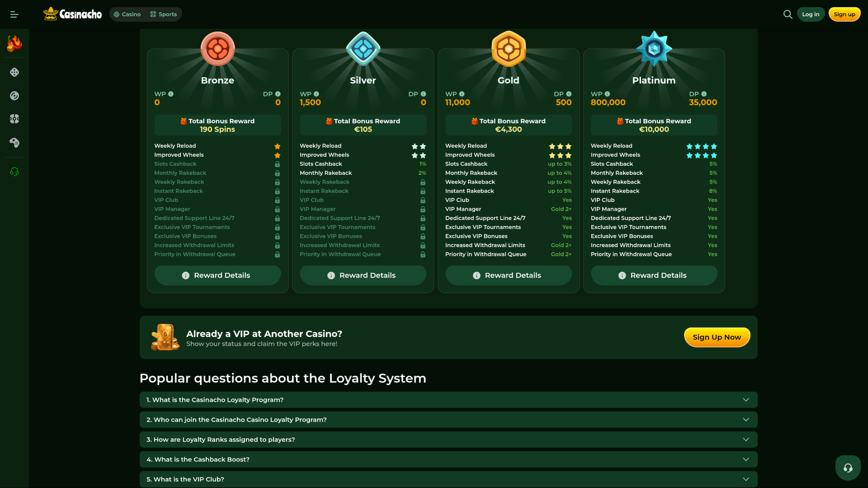Click the WP info icon on the Gold card
Screen dimensions: 868x488
[x=462, y=94]
